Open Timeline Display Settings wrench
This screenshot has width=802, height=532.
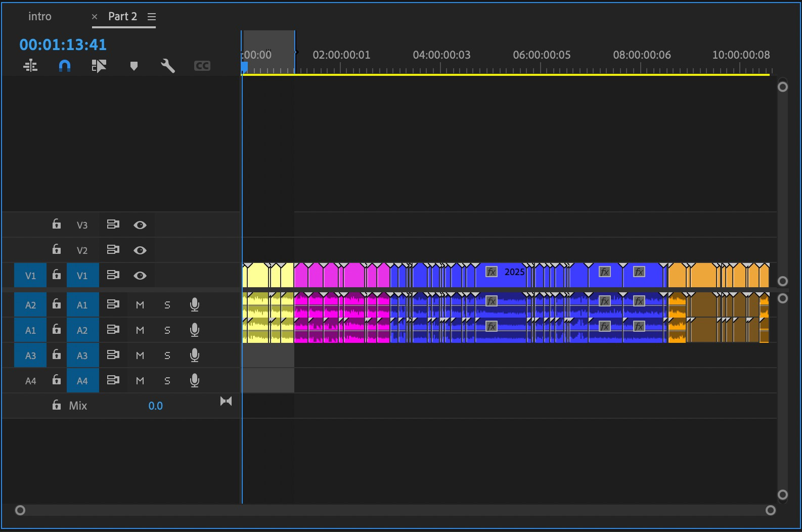coord(168,66)
